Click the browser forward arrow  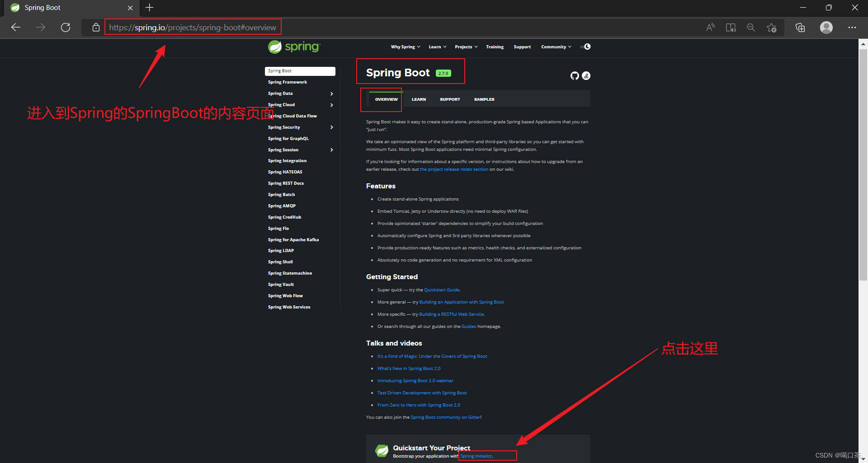click(41, 27)
